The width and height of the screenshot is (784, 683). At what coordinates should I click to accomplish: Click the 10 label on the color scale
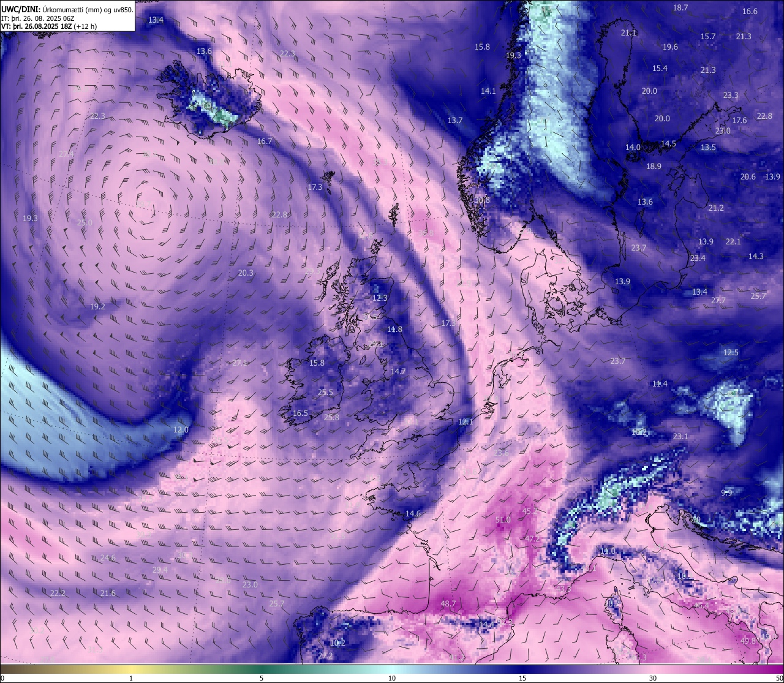pos(392,678)
